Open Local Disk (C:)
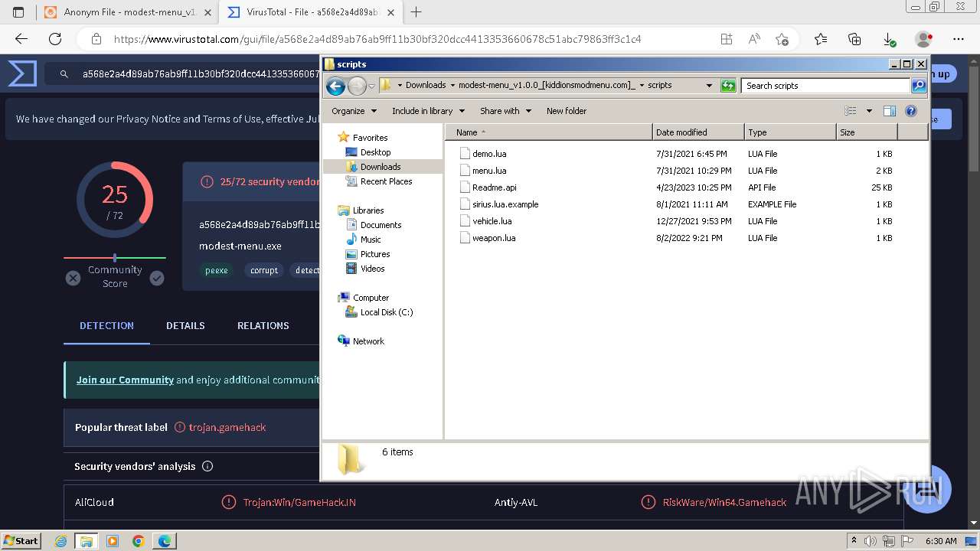The image size is (980, 551). pos(386,312)
